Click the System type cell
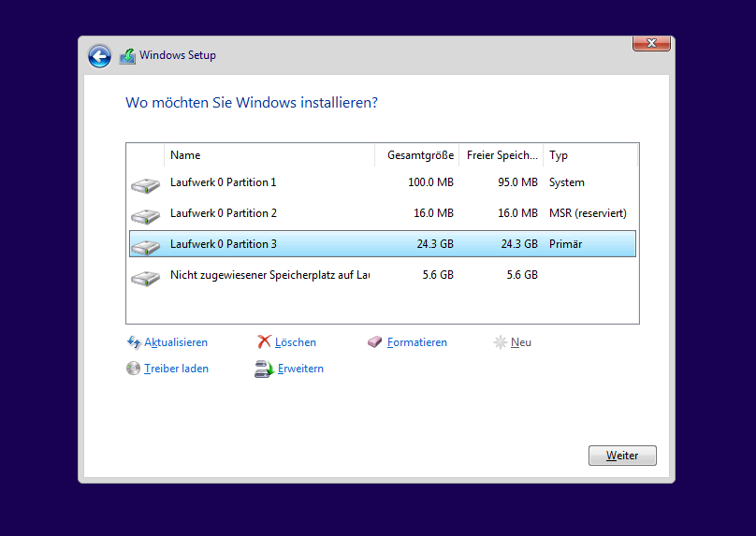The height and width of the screenshot is (536, 756). (x=567, y=182)
